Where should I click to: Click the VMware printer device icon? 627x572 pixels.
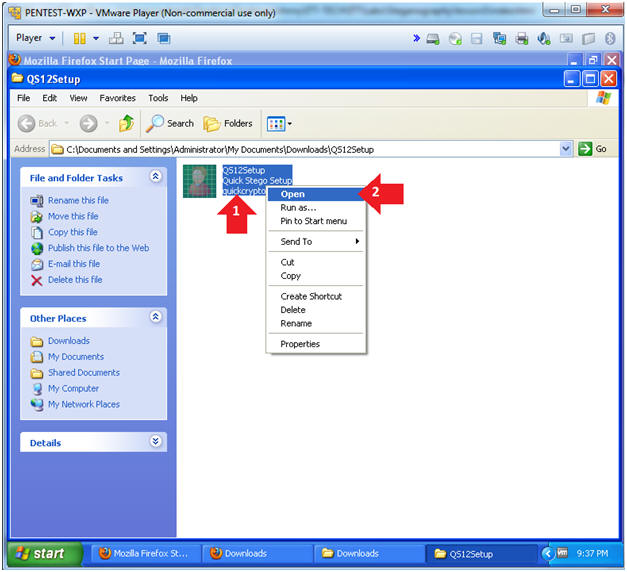[522, 39]
